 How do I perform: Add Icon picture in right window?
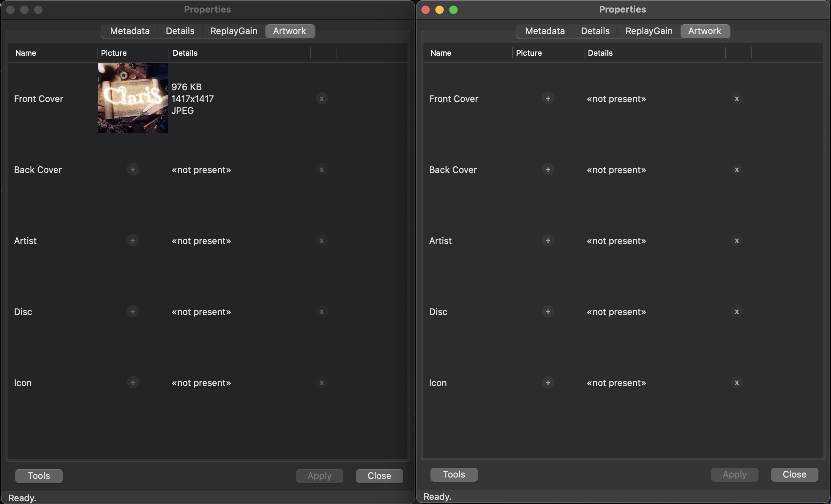point(548,383)
